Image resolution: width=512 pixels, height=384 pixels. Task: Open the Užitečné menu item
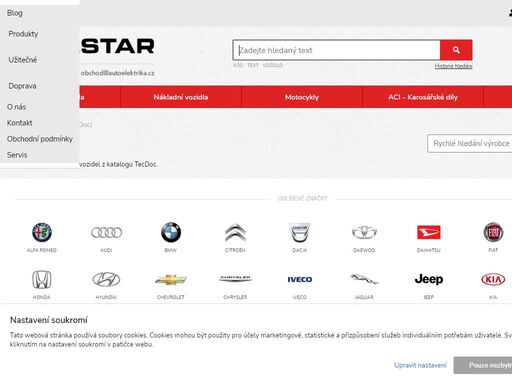coord(23,60)
